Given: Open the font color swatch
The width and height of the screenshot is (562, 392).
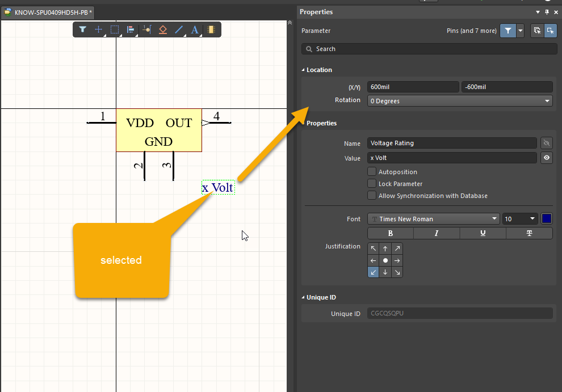Looking at the screenshot, I should pos(547,218).
